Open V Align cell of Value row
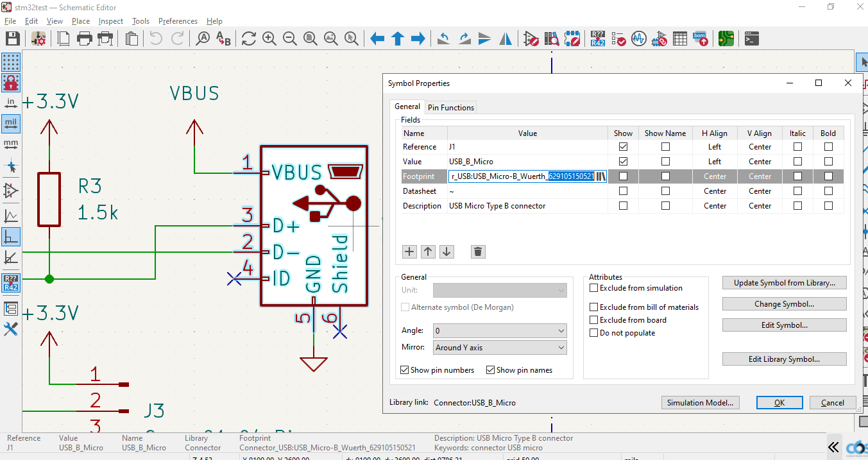 coord(760,162)
